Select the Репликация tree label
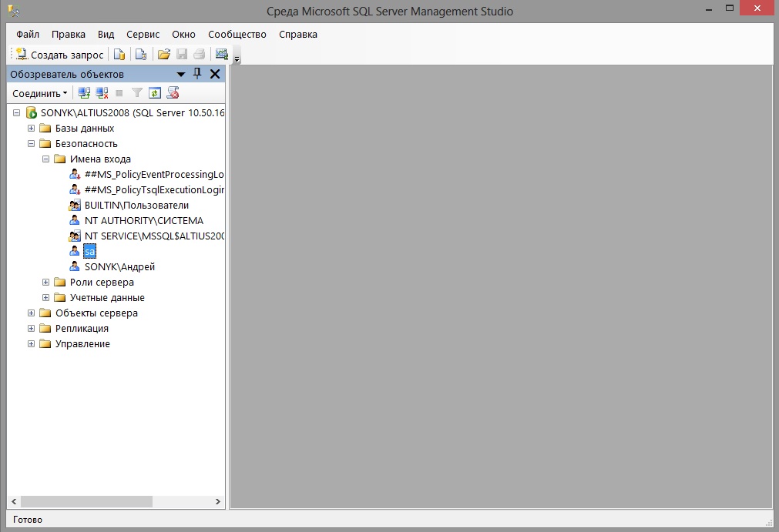779x532 pixels. [x=82, y=328]
